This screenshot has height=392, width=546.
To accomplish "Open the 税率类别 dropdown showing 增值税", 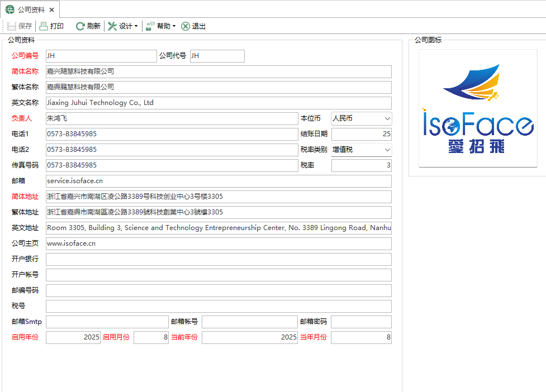I will 387,150.
